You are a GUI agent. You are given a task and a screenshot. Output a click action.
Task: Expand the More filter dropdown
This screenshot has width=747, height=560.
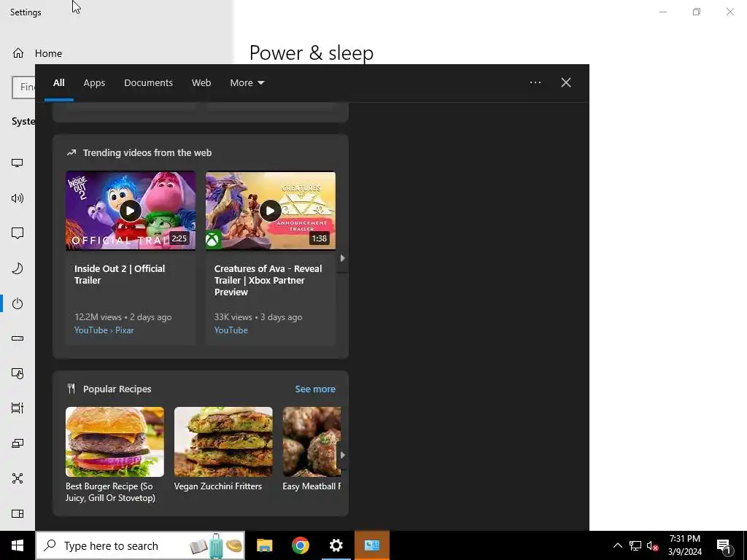tap(247, 83)
